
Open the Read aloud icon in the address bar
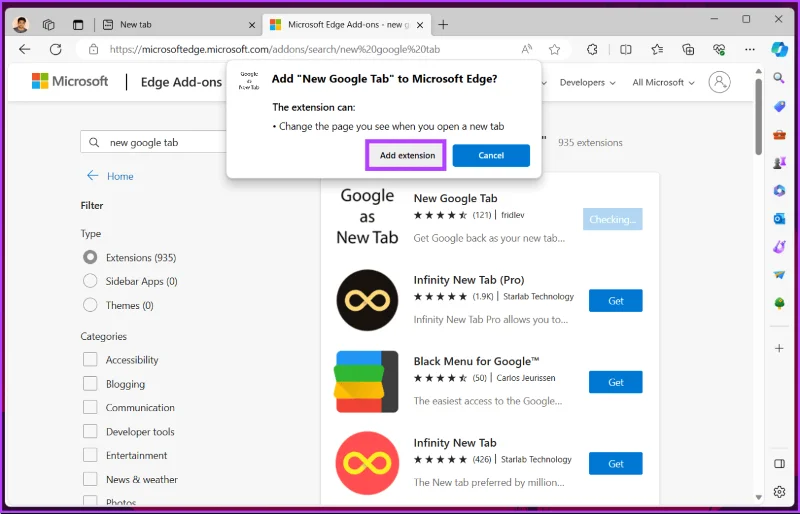[x=527, y=50]
